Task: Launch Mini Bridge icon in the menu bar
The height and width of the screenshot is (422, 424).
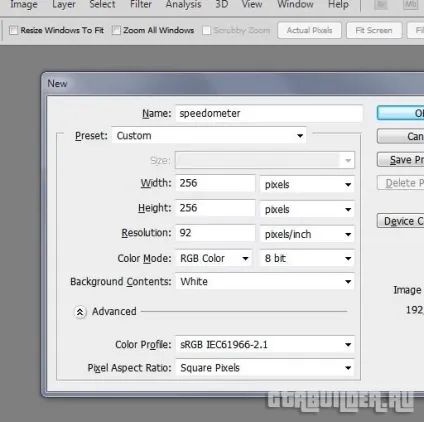Action: (x=410, y=5)
